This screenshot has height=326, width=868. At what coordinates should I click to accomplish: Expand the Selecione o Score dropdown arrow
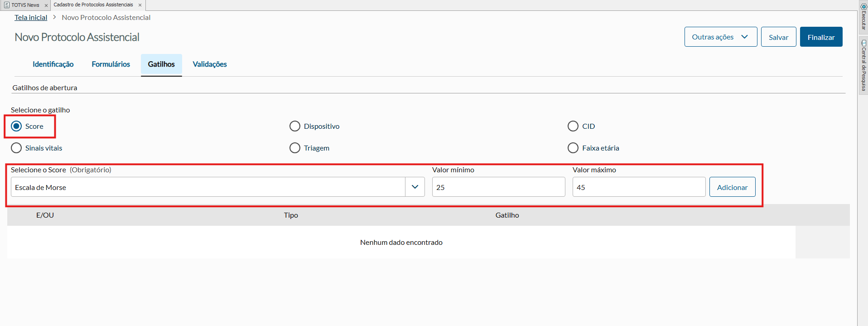pyautogui.click(x=415, y=187)
